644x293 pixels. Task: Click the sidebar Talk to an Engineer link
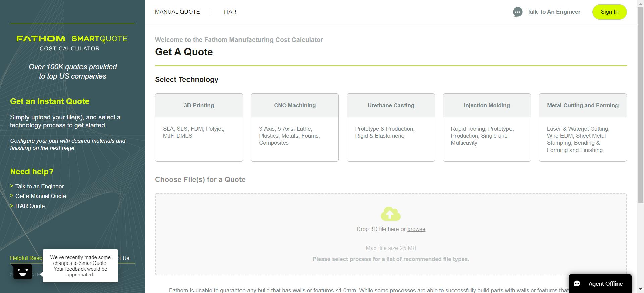[x=39, y=186]
